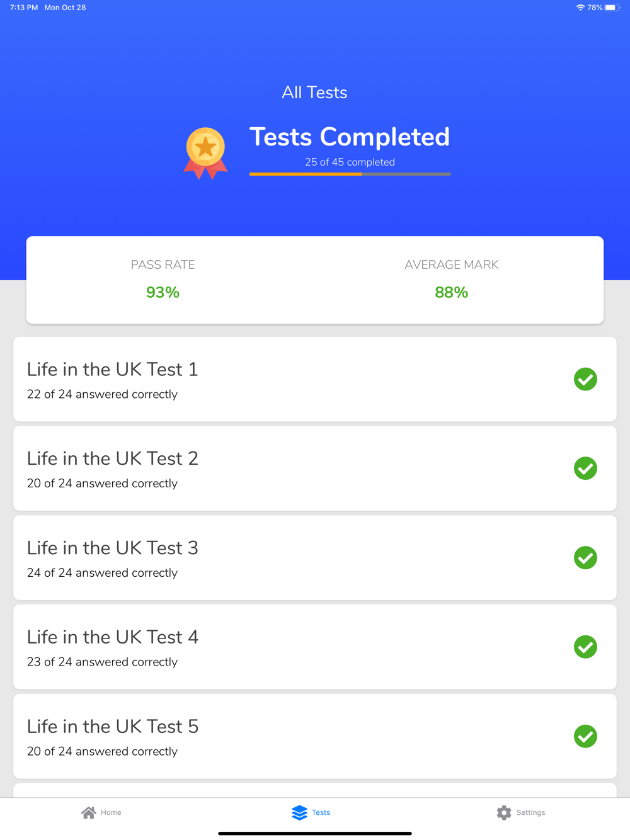Click Test 4 green checkmark

[x=585, y=647]
